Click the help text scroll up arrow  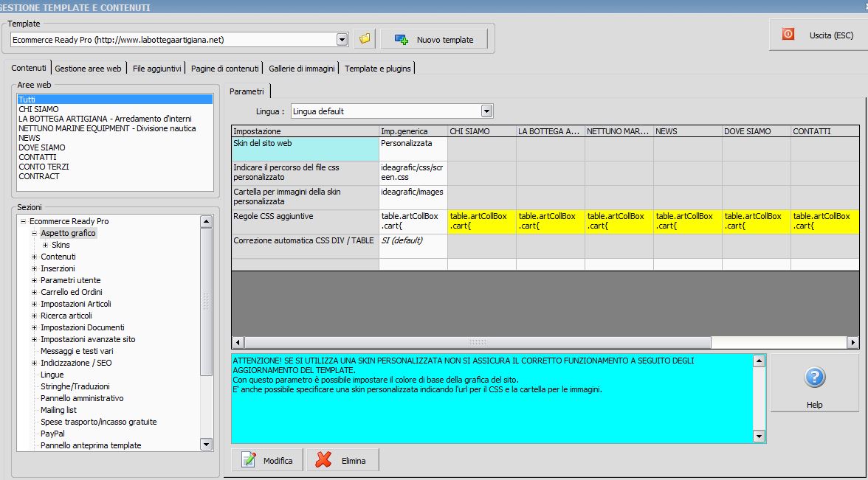tap(759, 361)
